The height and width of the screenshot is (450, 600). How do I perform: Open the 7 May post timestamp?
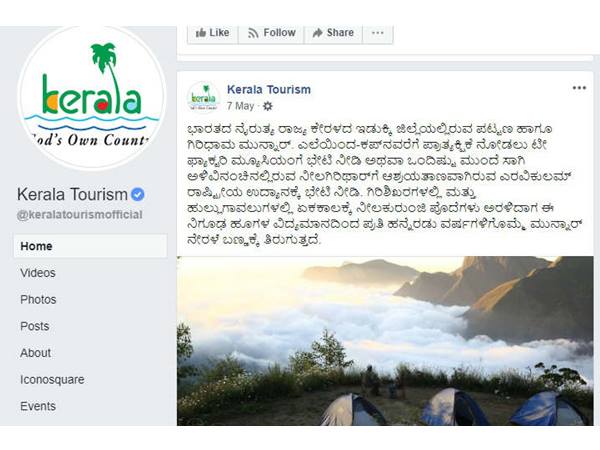240,106
